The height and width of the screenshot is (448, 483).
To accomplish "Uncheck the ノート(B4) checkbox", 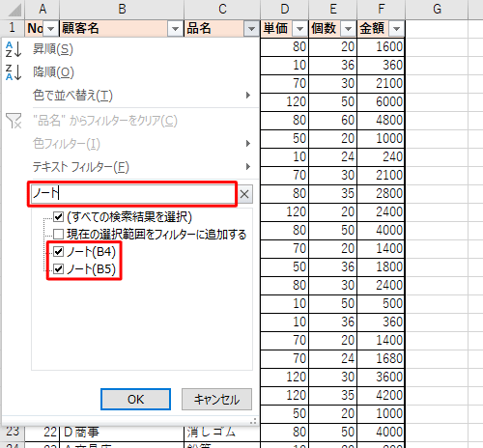I will [58, 251].
